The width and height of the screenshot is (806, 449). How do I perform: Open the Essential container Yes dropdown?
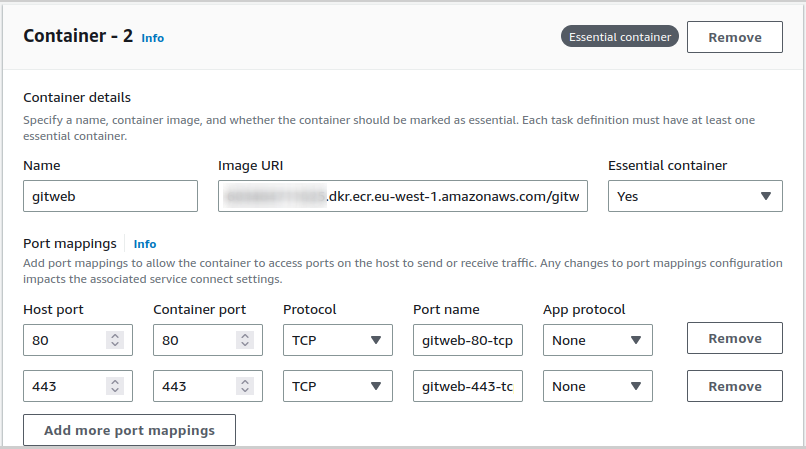[695, 196]
